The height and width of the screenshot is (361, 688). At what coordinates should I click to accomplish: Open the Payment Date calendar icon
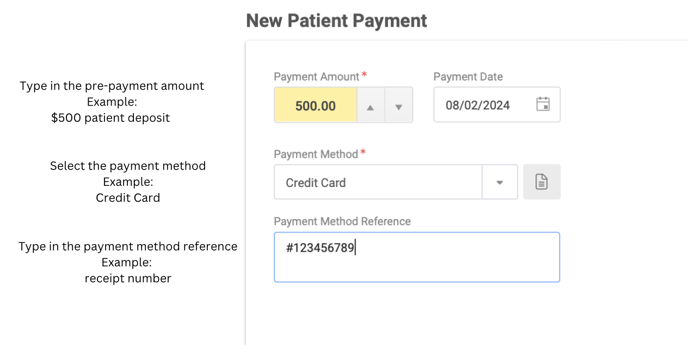pos(543,104)
